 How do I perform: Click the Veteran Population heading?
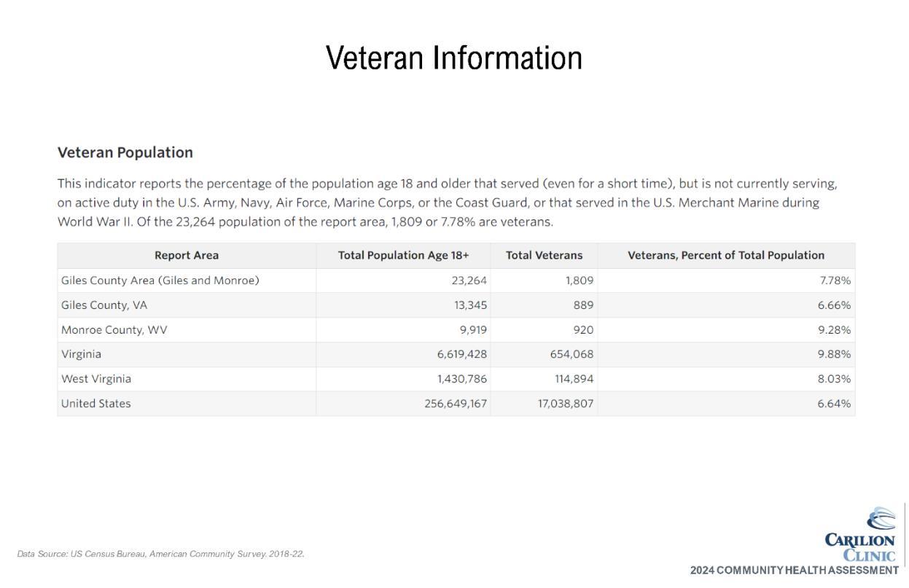coord(125,152)
